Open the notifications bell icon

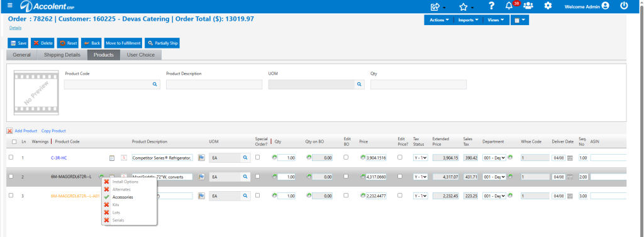(509, 6)
